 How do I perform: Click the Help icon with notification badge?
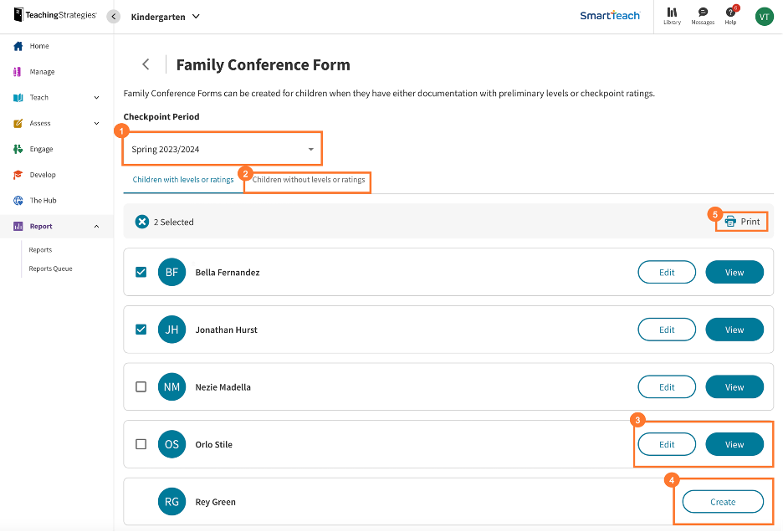[730, 15]
